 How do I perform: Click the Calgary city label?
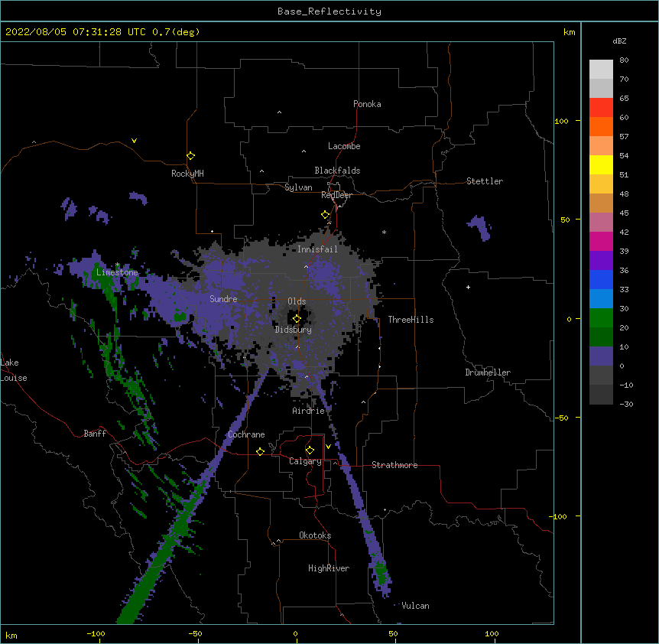click(306, 461)
